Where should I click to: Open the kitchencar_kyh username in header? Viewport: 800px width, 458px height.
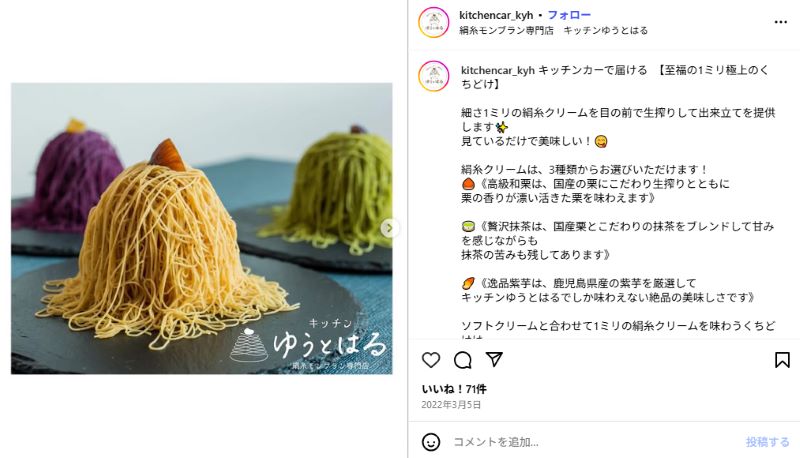496,15
